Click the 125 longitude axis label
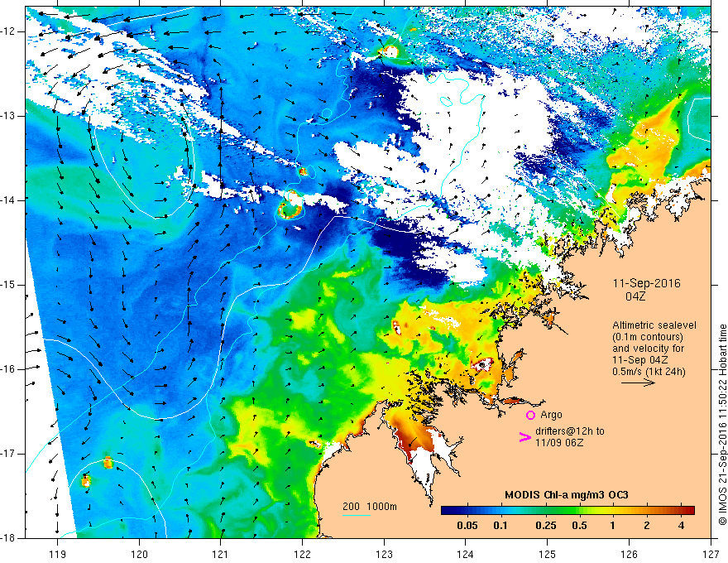Screen dimensions: 728x563 tap(548, 554)
